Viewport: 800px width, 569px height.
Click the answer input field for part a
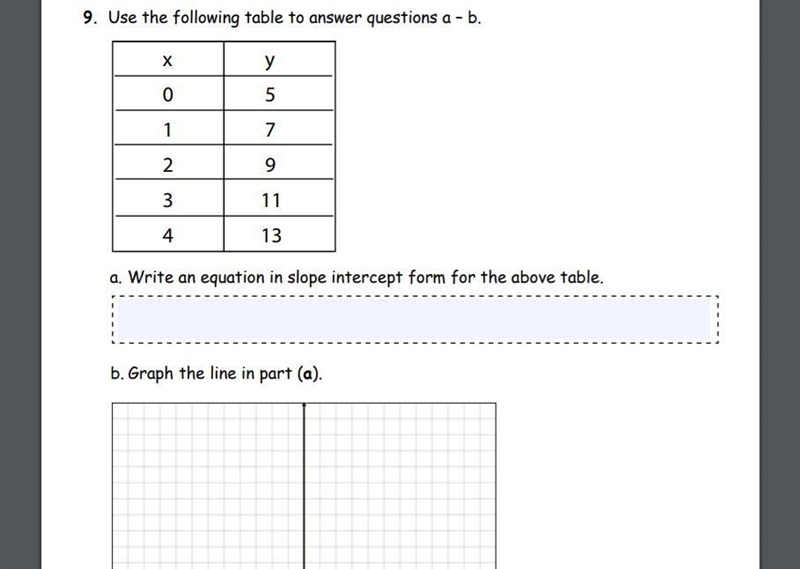414,319
